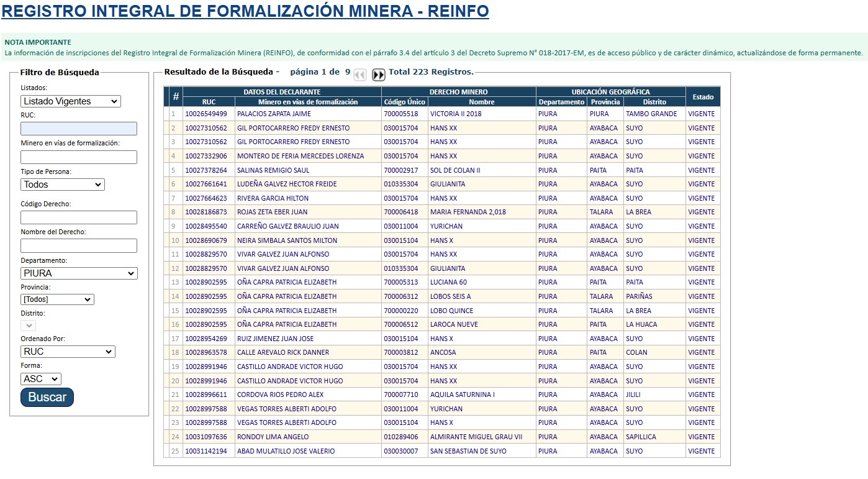Open the Tipo de Persona dropdown
Screen dimensions: 868x479
63,185
